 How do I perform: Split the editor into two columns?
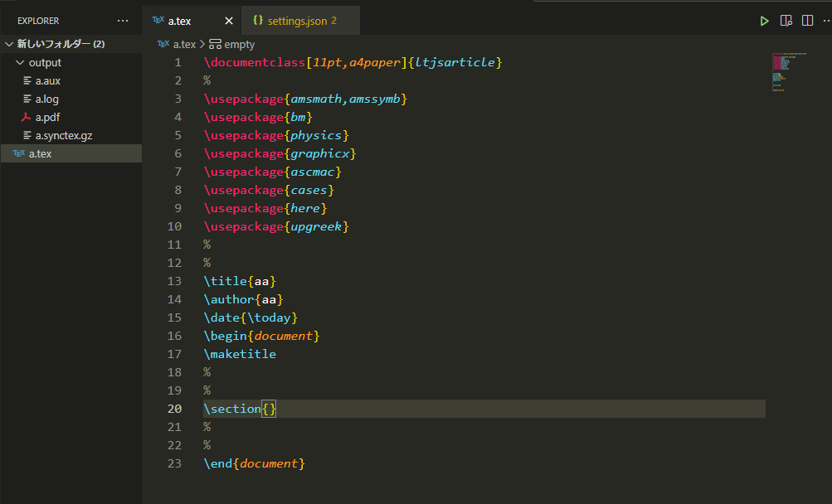click(x=806, y=20)
